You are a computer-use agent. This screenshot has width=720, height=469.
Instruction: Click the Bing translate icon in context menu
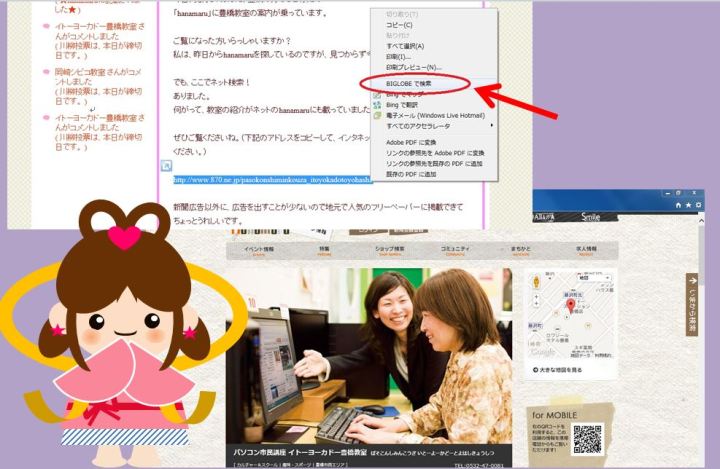[x=376, y=105]
